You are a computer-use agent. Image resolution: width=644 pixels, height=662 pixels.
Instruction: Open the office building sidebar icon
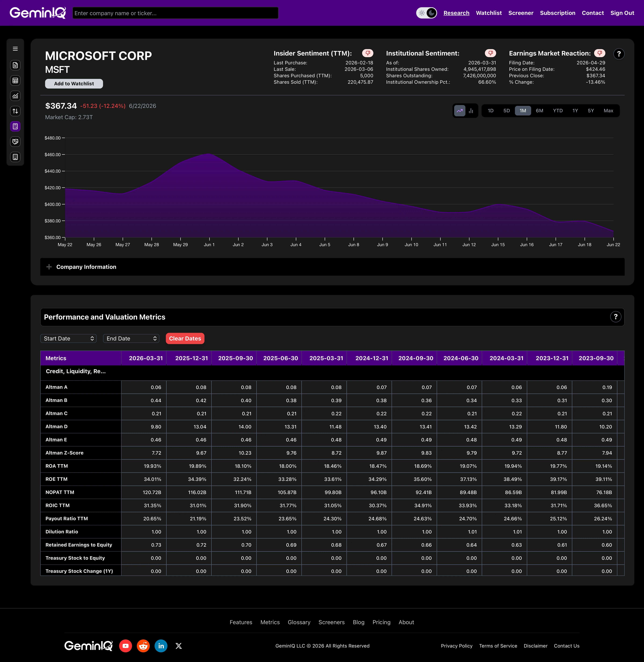point(15,157)
